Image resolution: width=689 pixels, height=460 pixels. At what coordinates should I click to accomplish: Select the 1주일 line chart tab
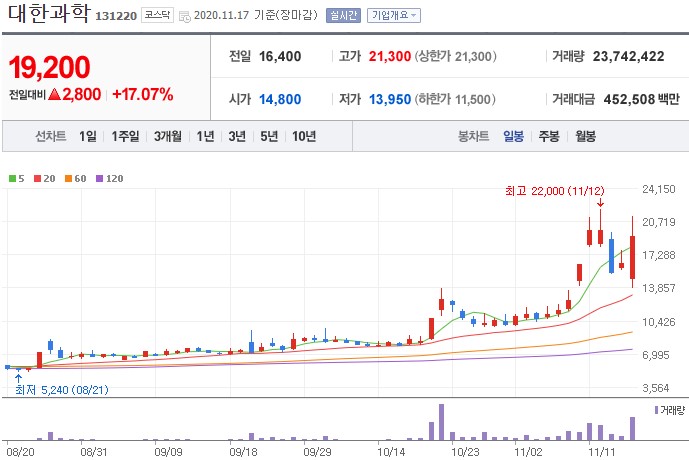click(x=125, y=136)
